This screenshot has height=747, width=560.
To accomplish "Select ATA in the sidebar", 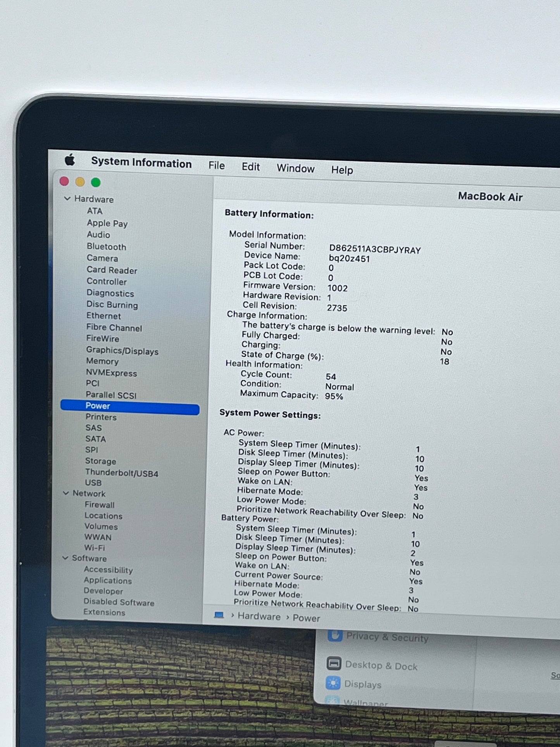I will coord(95,211).
